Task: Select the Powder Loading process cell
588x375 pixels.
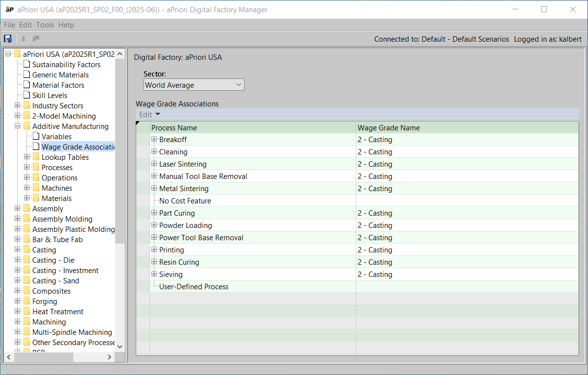Action: click(253, 225)
